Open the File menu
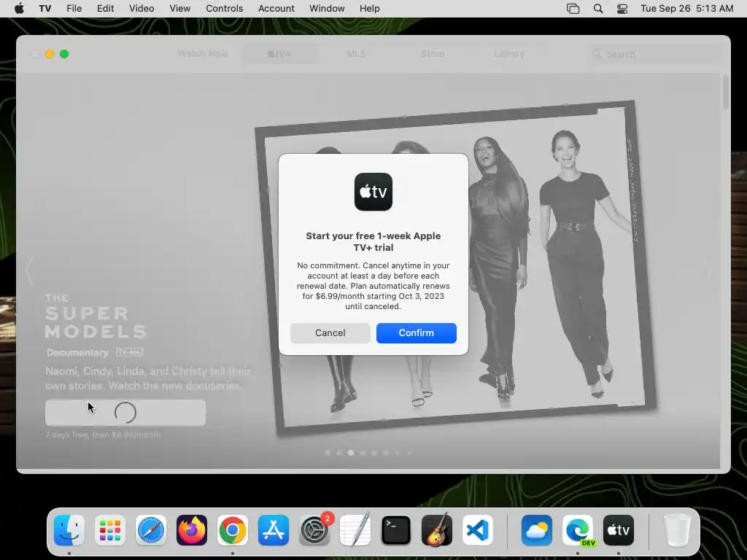Image resolution: width=747 pixels, height=560 pixels. (74, 8)
